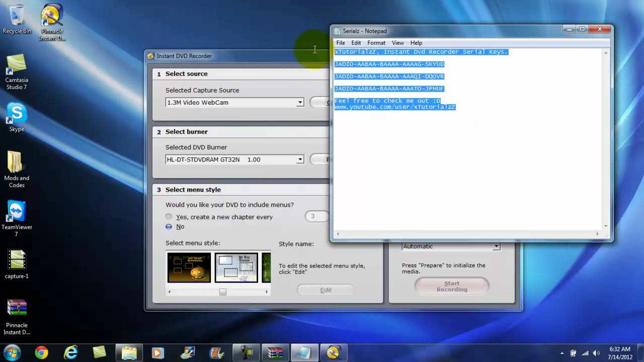Open Windows Explorer from the taskbar
The image size is (644, 362).
[129, 352]
